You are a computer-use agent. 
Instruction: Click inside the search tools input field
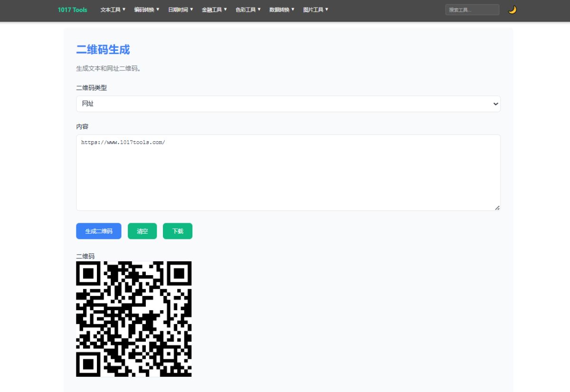(x=472, y=9)
